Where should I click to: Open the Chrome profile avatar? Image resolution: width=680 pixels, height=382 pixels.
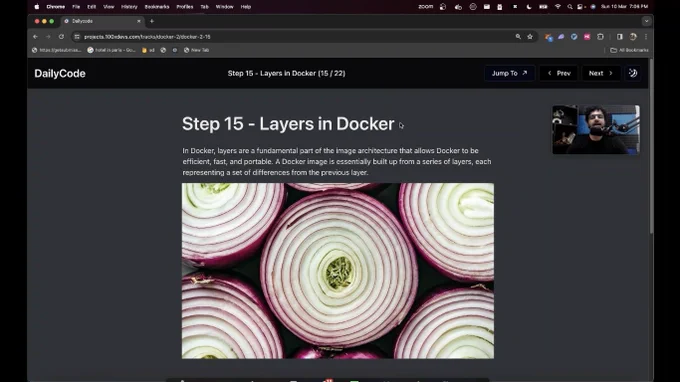[x=633, y=37]
